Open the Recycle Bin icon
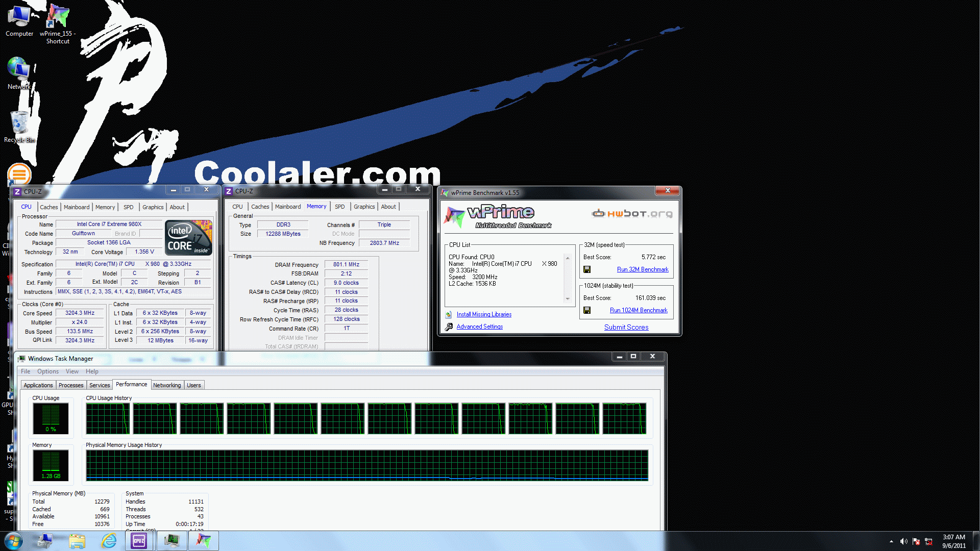Image resolution: width=980 pixels, height=551 pixels. coord(19,126)
